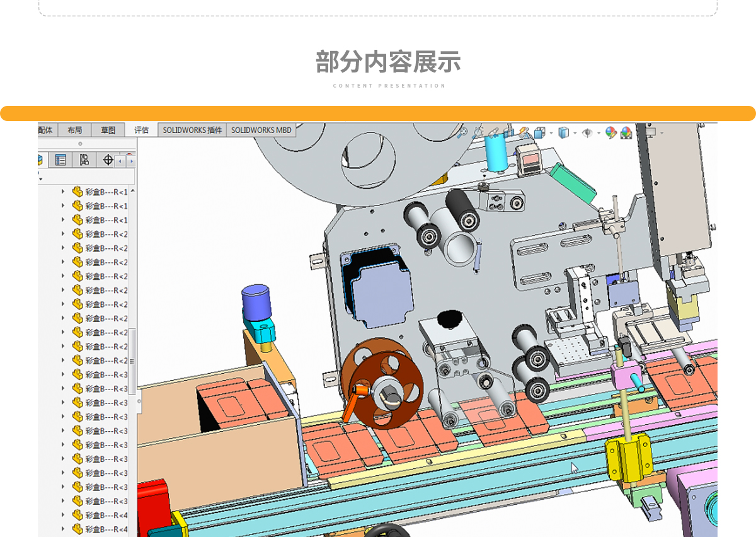Expand the bottom 彩盒B---R<4 tree row
Viewport: 756px width, 537px height.
click(62, 529)
